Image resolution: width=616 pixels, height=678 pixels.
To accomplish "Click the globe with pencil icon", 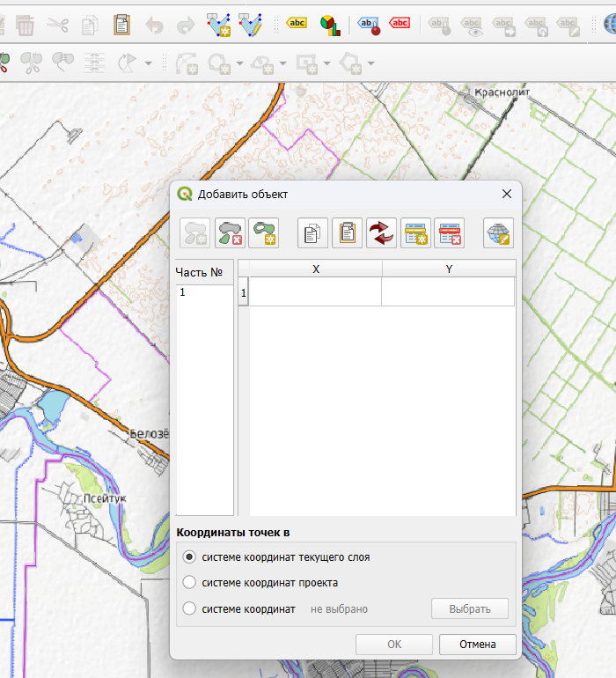I will click(x=498, y=232).
